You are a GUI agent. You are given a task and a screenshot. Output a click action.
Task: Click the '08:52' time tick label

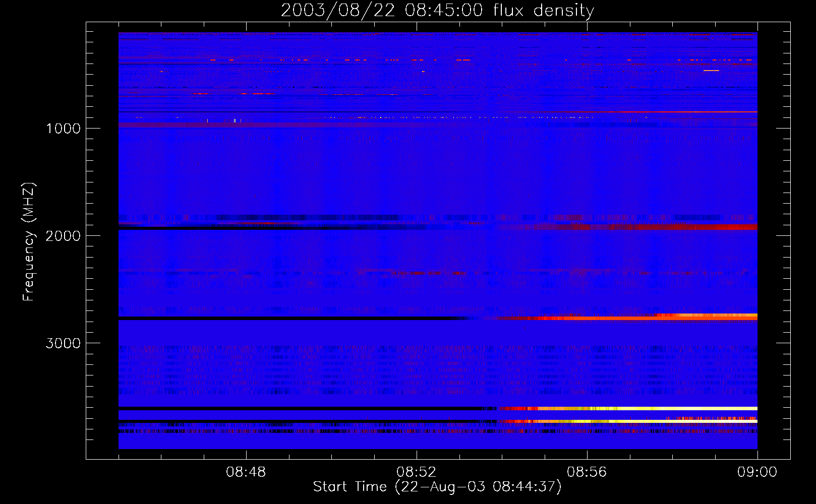tap(417, 472)
